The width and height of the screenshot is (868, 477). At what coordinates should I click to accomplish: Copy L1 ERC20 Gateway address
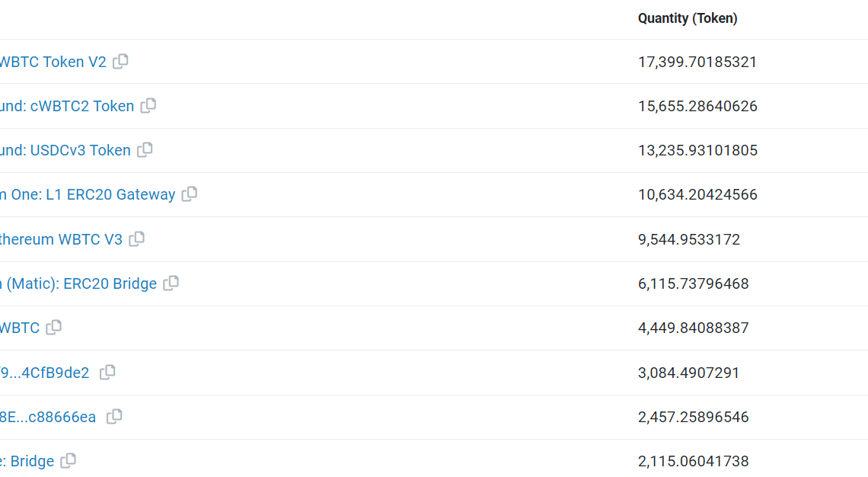click(190, 194)
